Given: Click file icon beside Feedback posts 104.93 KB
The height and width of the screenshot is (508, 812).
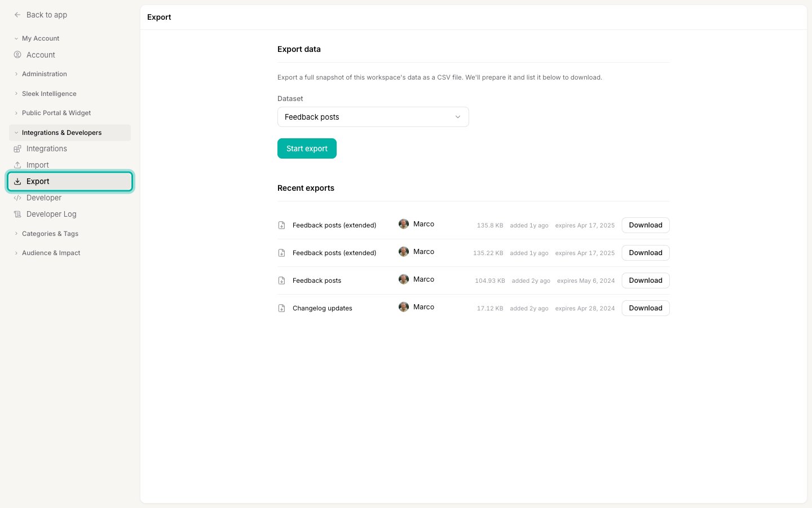Looking at the screenshot, I should [281, 281].
